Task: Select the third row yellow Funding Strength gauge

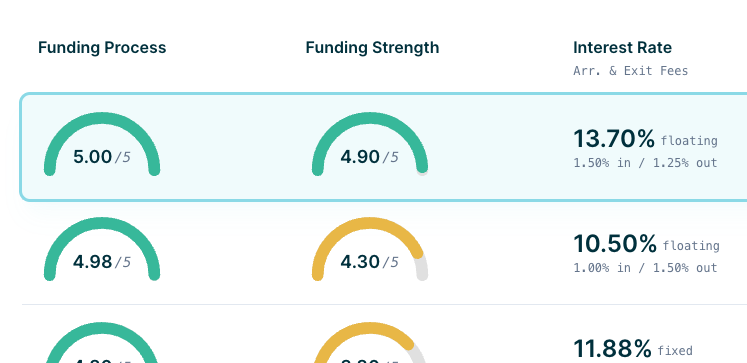Action: (x=370, y=343)
